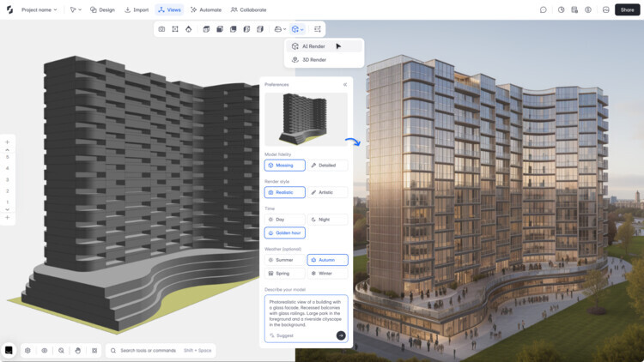Viewport: 644px width, 362px height.
Task: Select Detailed model fidelity option
Action: pos(328,166)
